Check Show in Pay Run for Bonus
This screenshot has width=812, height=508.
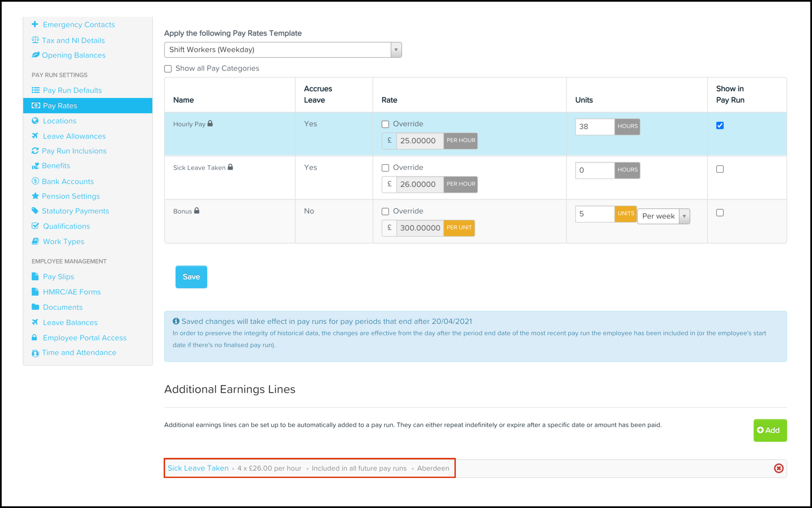click(x=720, y=213)
